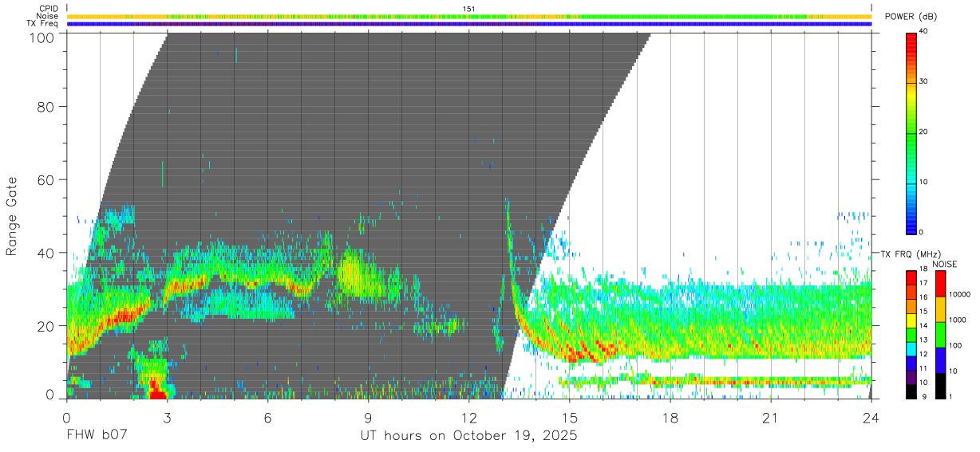Click the TX FRQ (MHz) legend title

tap(911, 254)
